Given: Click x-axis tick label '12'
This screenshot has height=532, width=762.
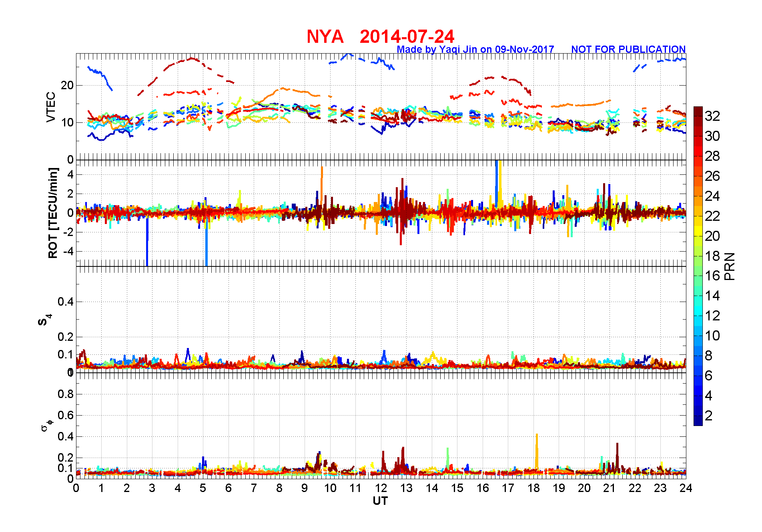Looking at the screenshot, I should 381,488.
